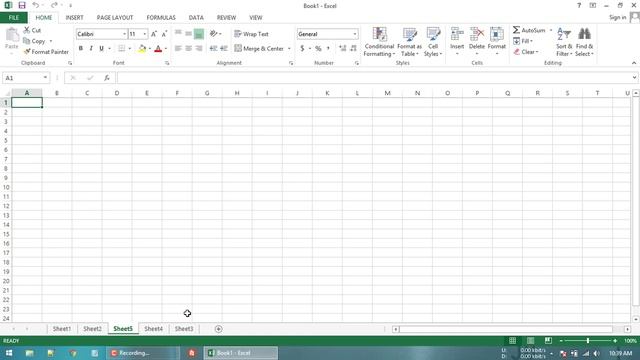640x360 pixels.
Task: Open the Clear dropdown in Editing group
Action: 526,52
